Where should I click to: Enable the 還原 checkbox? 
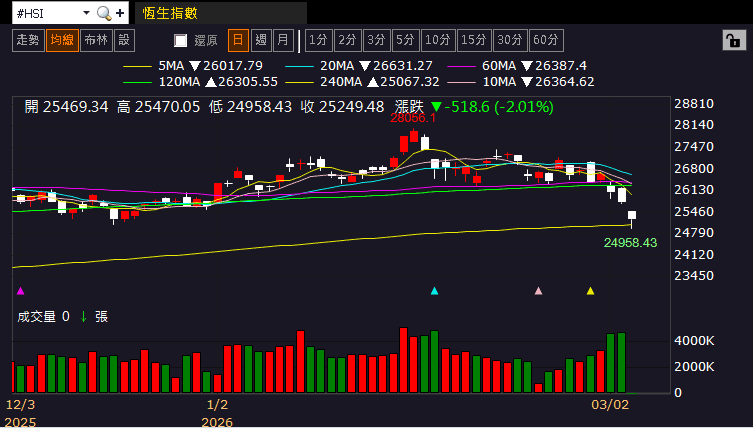pos(181,40)
